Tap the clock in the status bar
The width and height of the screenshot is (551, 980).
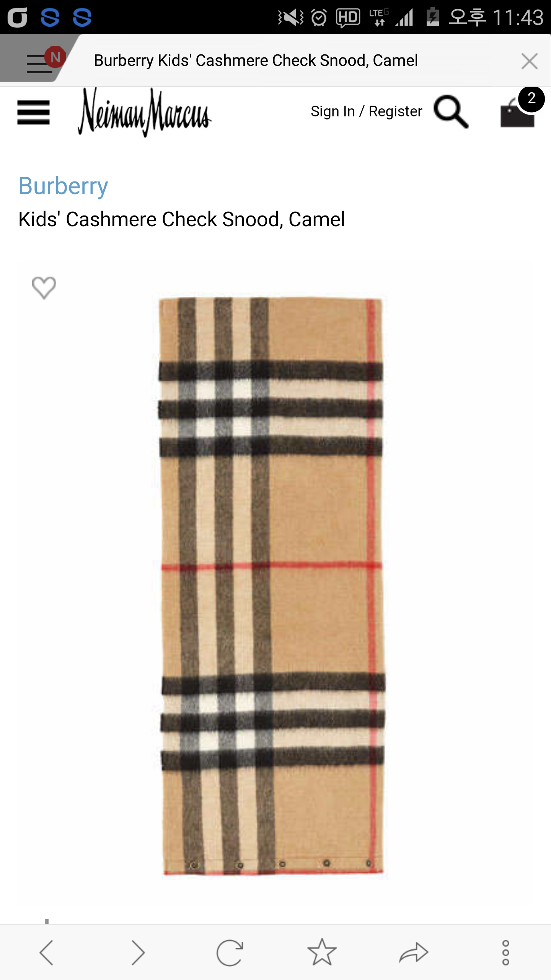518,17
